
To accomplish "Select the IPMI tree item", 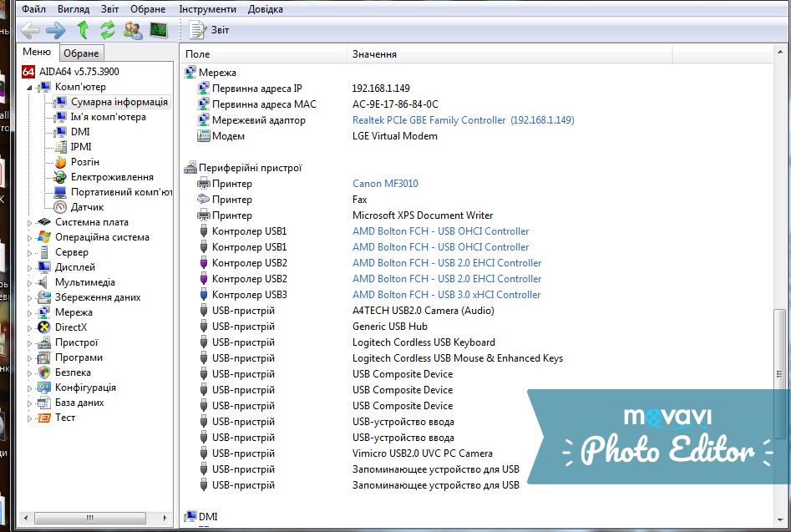I will click(x=81, y=147).
